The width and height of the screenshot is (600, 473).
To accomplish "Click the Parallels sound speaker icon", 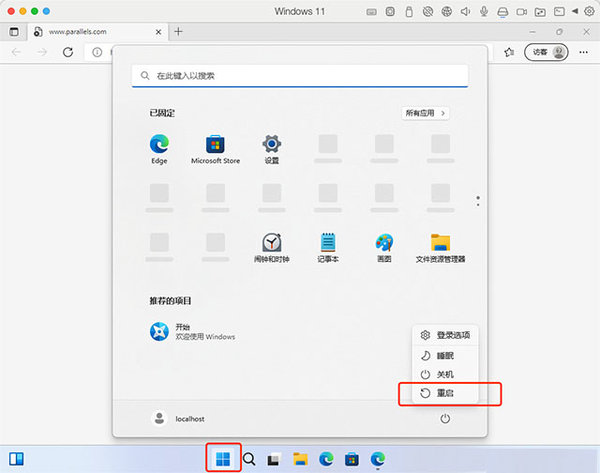I will click(x=465, y=12).
